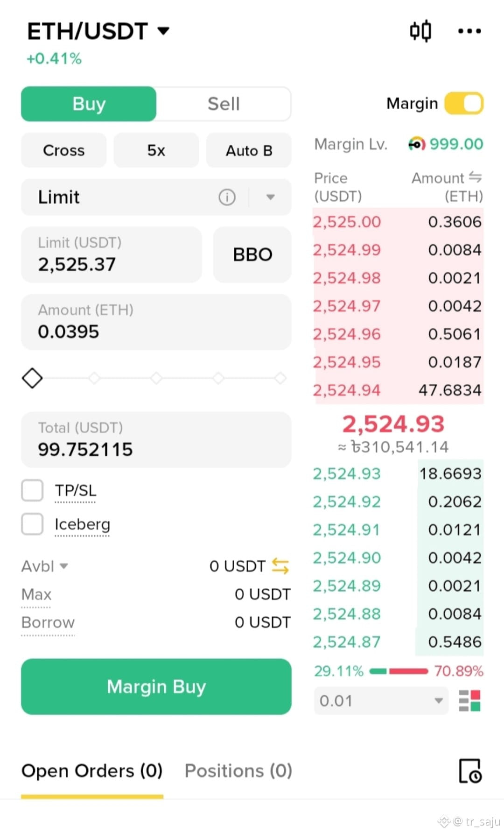Click the Limit order info icon
Viewport: 504px width, 833px height.
point(227,197)
